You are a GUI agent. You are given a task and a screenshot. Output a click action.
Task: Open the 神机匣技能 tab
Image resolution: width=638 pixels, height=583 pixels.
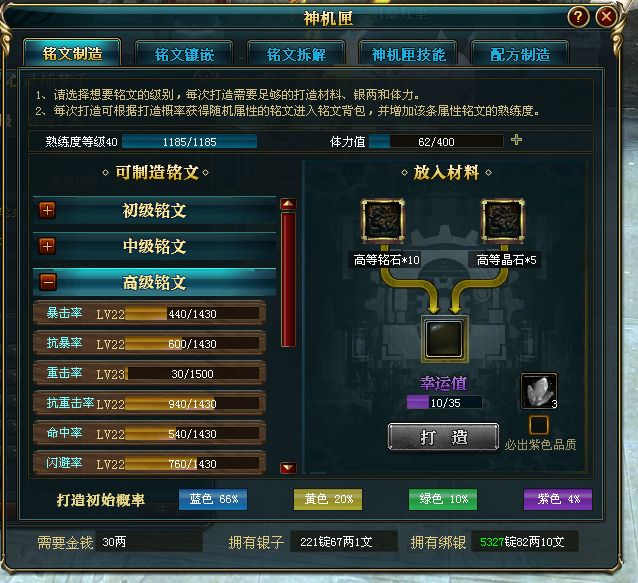point(408,54)
